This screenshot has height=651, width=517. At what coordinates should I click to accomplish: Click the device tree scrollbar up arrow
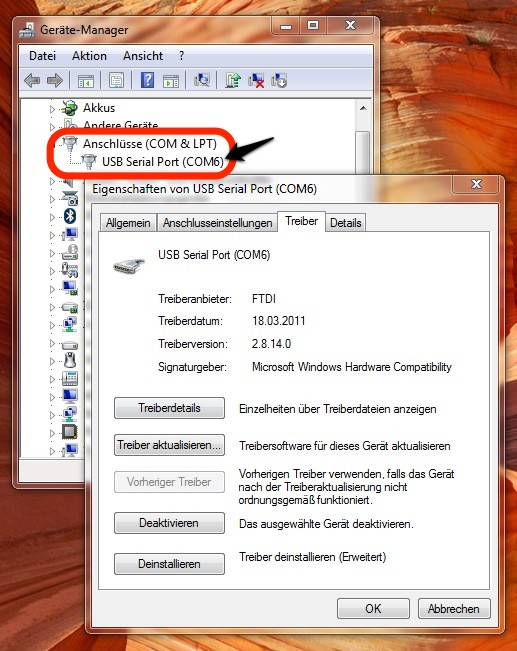click(363, 108)
